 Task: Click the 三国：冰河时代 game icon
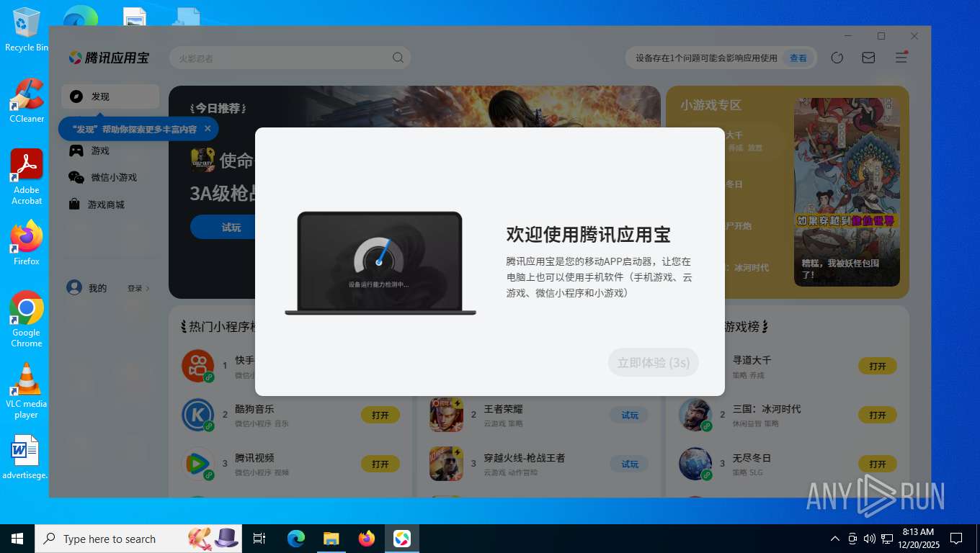(695, 415)
